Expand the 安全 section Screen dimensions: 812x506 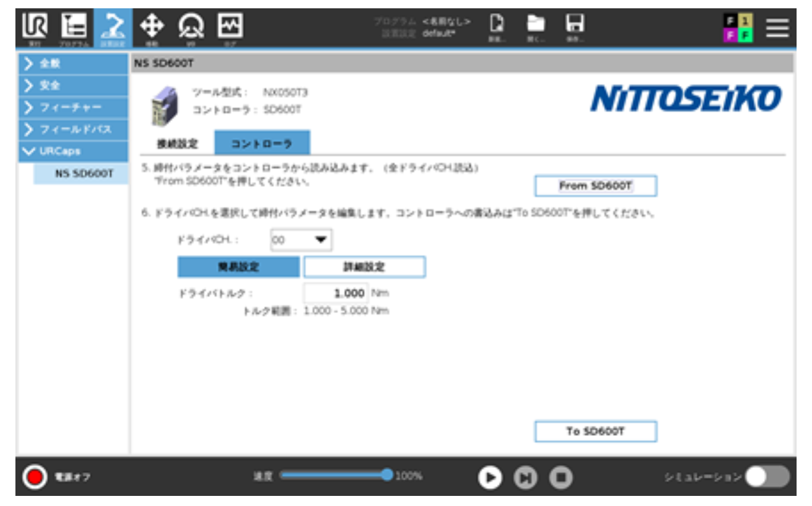tap(74, 86)
